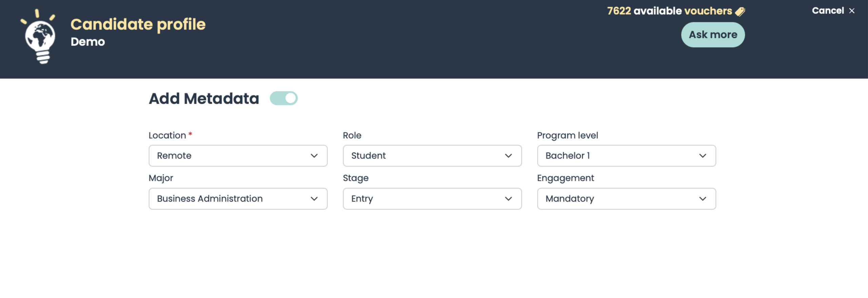
Task: Click the chevron arrow in Program level field
Action: (703, 156)
